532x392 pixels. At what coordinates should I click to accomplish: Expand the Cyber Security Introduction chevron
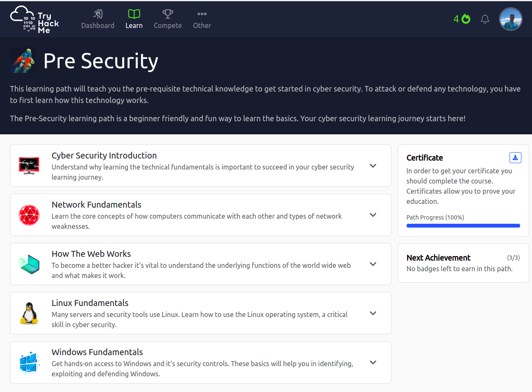click(x=373, y=166)
